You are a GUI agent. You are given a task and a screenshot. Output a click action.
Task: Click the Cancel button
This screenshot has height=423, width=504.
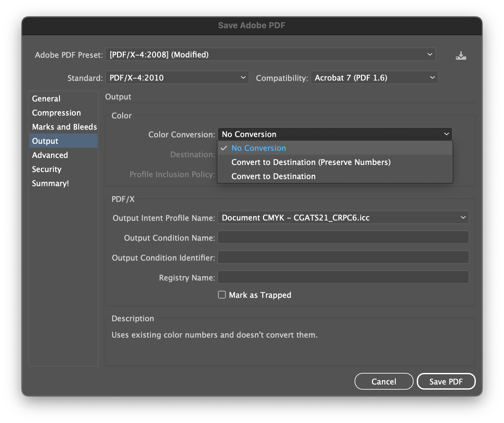pyautogui.click(x=384, y=381)
